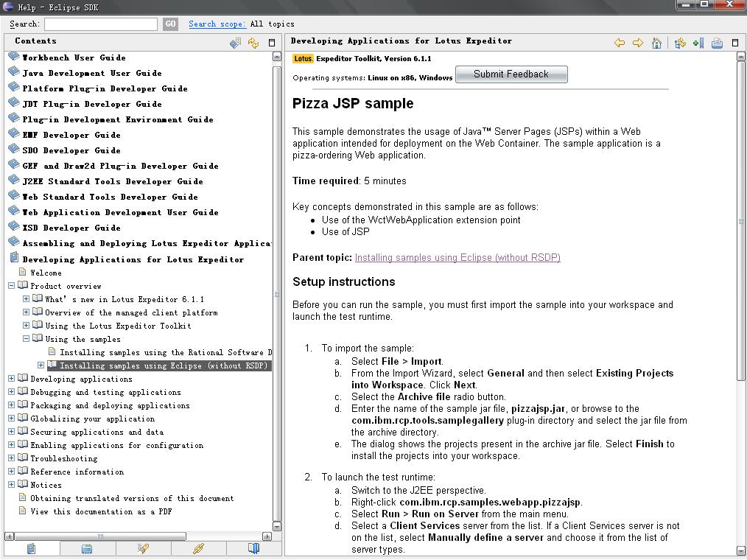Click the Print Page printer icon
This screenshot has height=560, width=747.
(717, 43)
